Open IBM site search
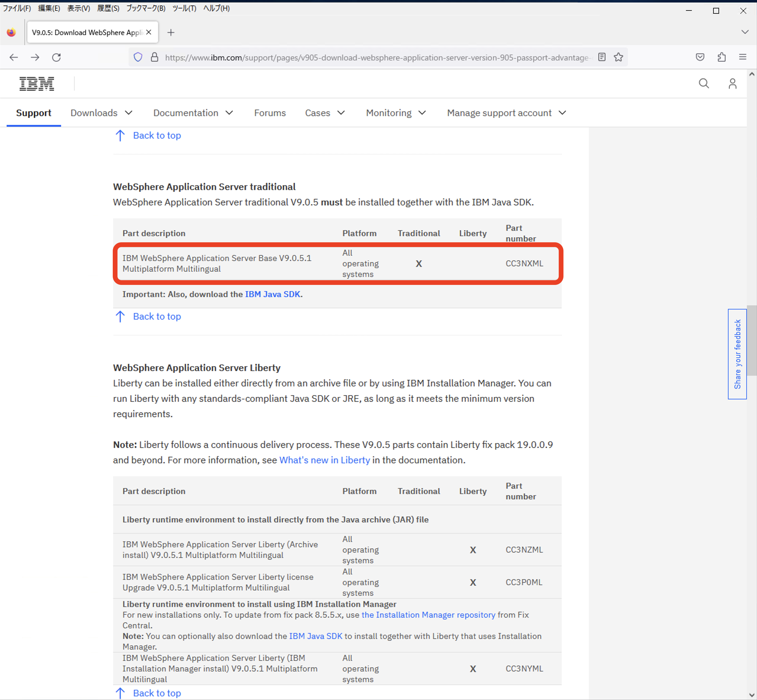 pos(704,83)
